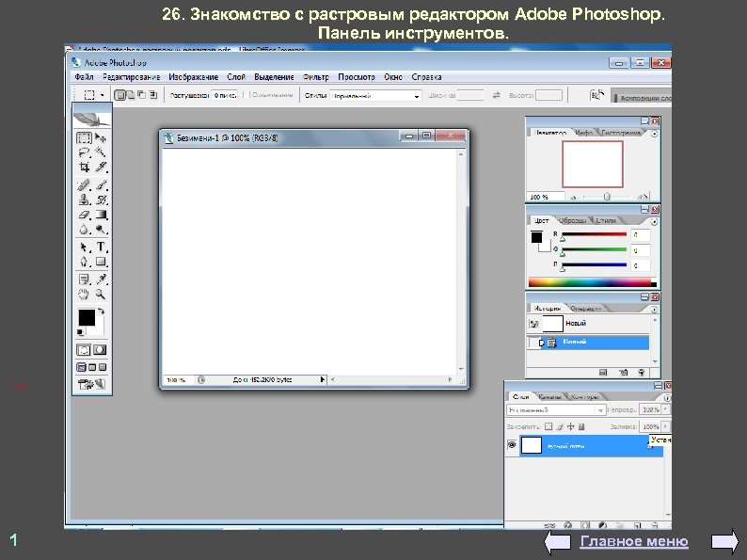The width and height of the screenshot is (747, 560).
Task: Adjust the Navigator zoom slider
Action: [x=607, y=197]
